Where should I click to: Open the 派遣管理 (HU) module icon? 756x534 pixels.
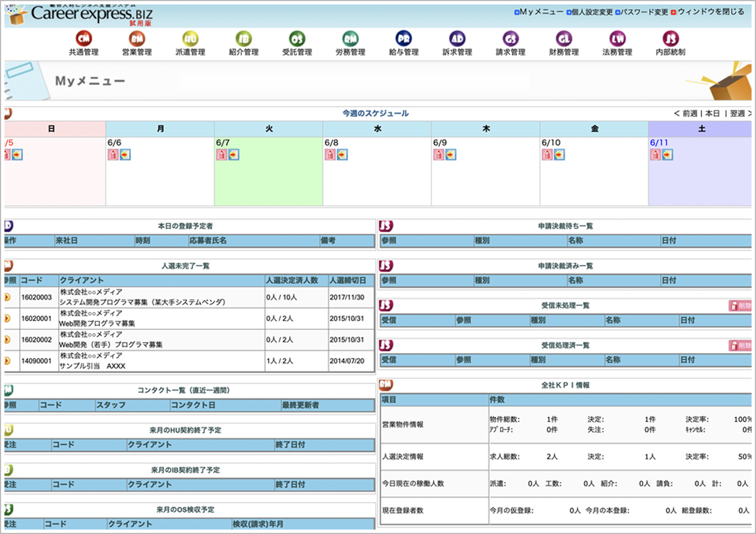tap(190, 39)
